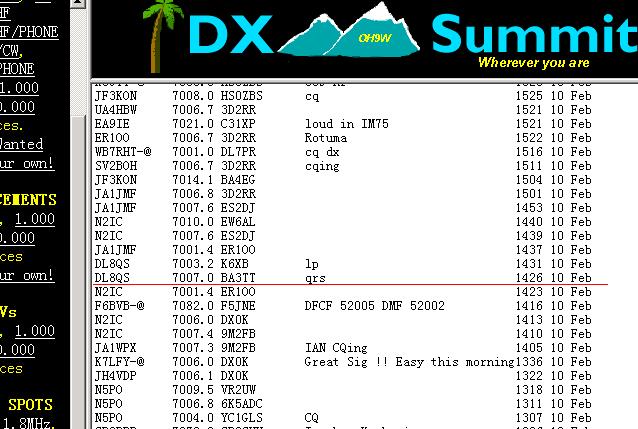Select DX callsign DL7PR
The width and height of the screenshot is (638, 429).
[x=238, y=152]
